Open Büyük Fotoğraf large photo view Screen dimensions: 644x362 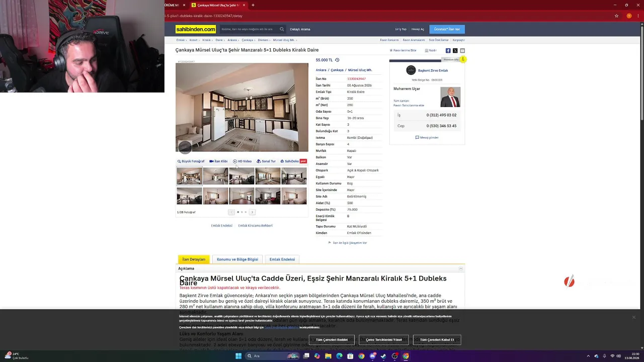point(191,161)
